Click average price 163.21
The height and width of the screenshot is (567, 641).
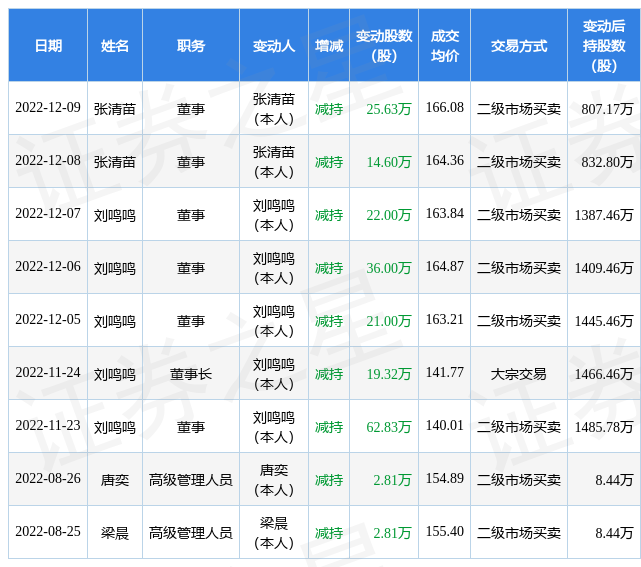click(x=444, y=320)
